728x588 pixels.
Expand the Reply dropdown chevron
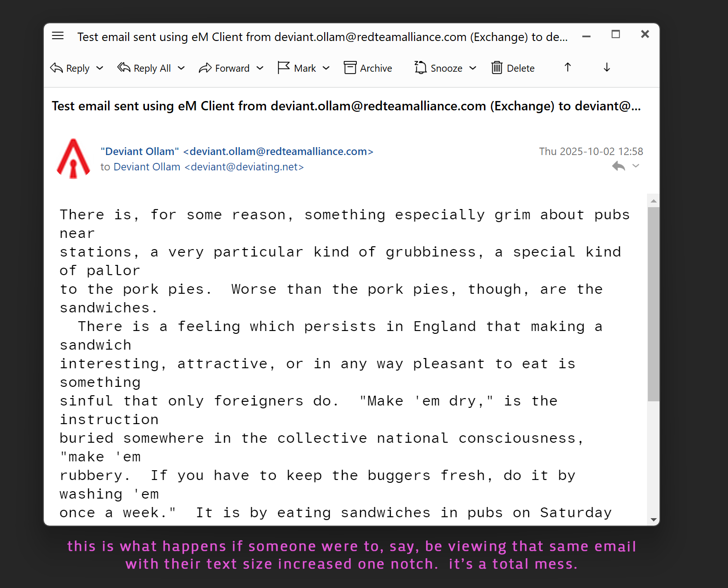tap(100, 68)
